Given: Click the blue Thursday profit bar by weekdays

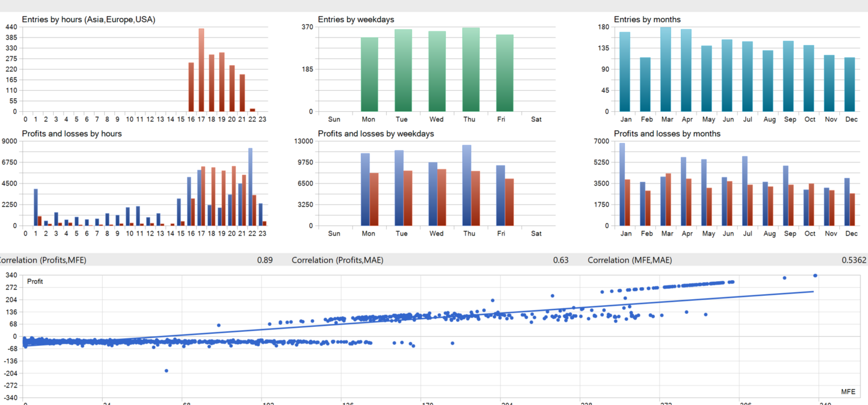Looking at the screenshot, I should pos(467,185).
